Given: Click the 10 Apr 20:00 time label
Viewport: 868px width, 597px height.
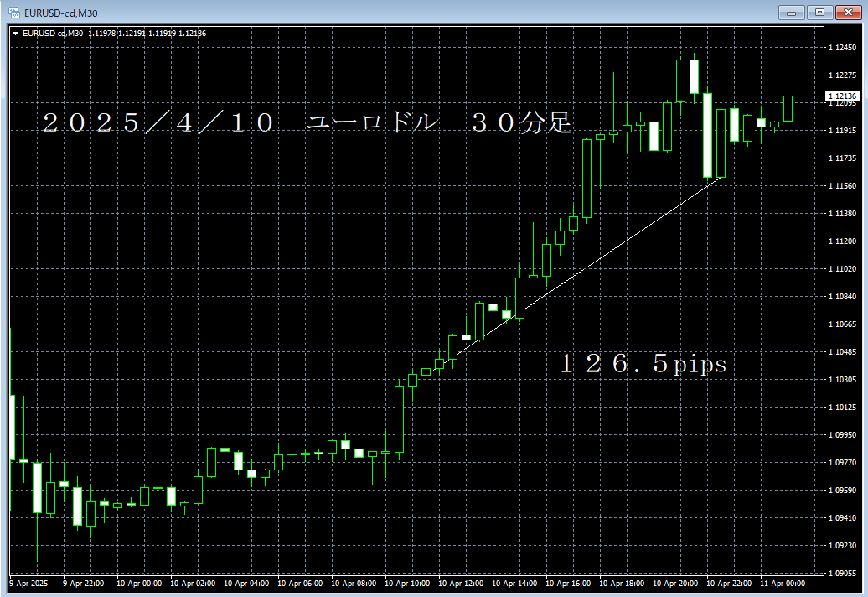Looking at the screenshot, I should tap(676, 583).
